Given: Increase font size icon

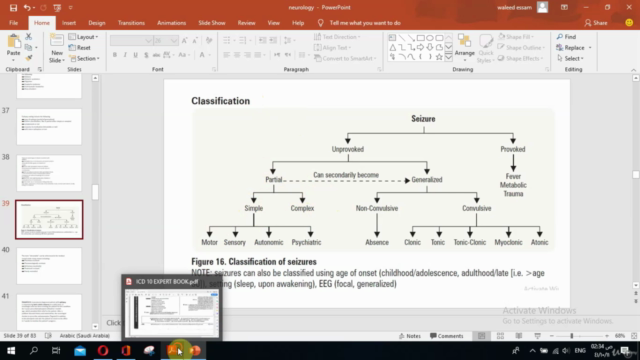Looking at the screenshot, I should point(184,40).
